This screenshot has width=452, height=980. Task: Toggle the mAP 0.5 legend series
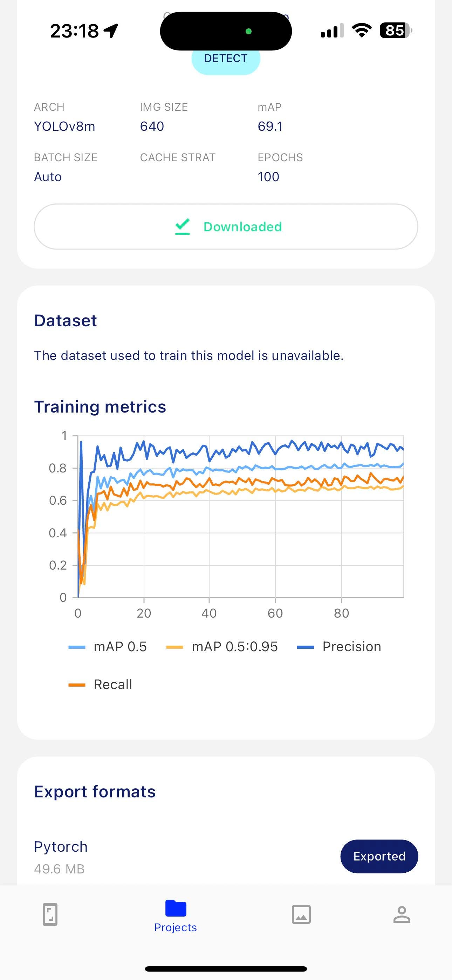click(x=108, y=647)
